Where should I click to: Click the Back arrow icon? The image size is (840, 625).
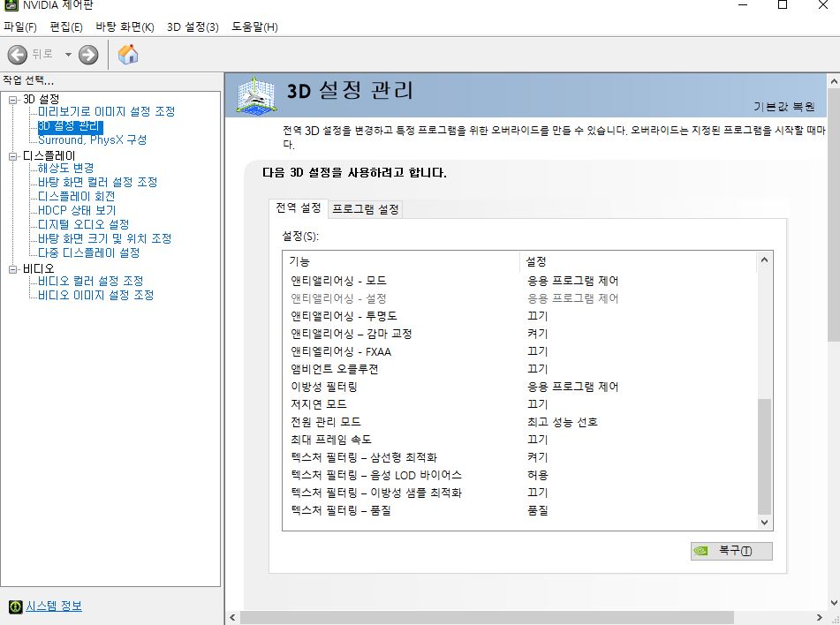[x=17, y=55]
